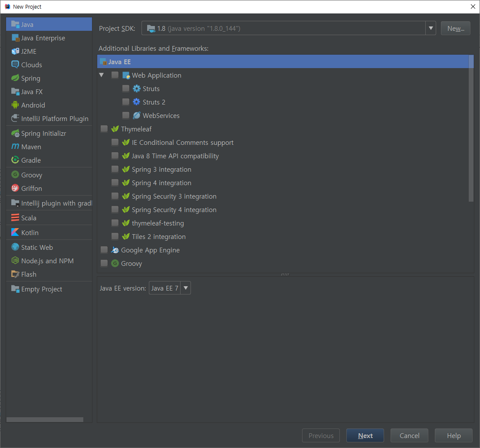Select Spring Security 4 integration row text

174,210
